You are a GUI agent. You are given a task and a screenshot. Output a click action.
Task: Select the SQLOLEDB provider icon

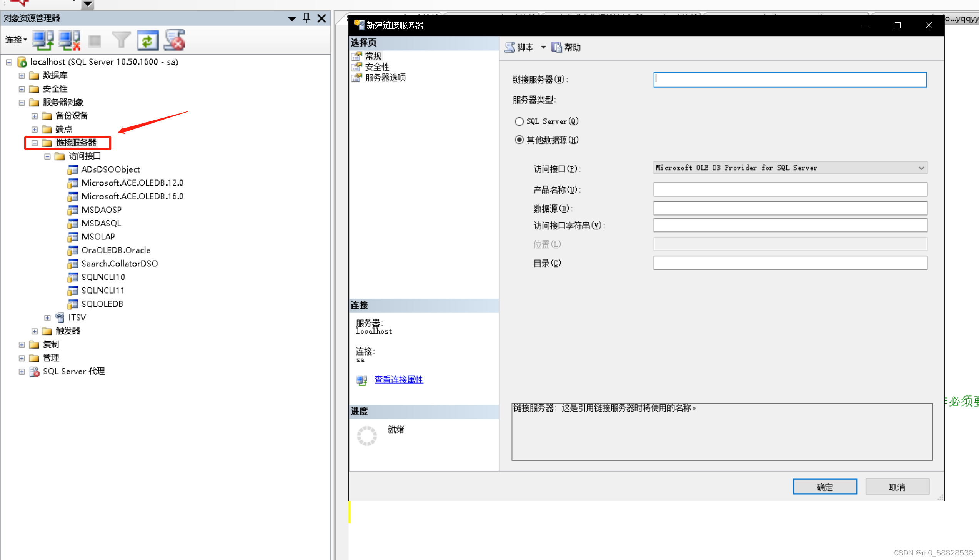pos(72,304)
